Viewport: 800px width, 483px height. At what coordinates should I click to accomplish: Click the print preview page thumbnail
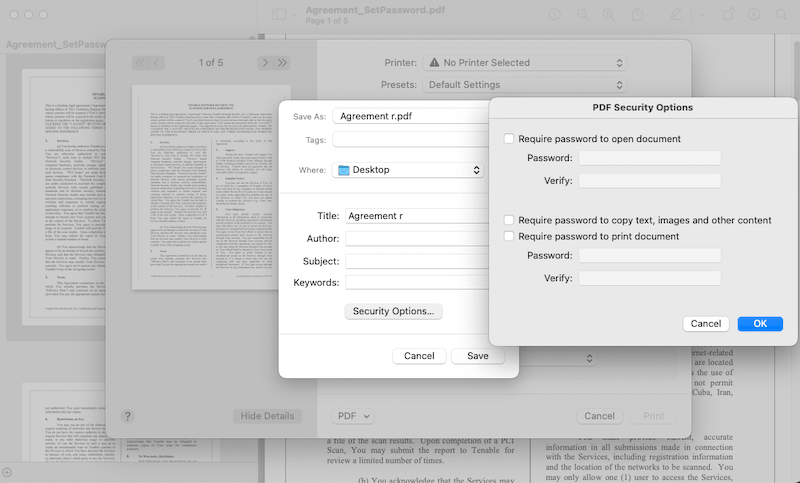pos(211,187)
